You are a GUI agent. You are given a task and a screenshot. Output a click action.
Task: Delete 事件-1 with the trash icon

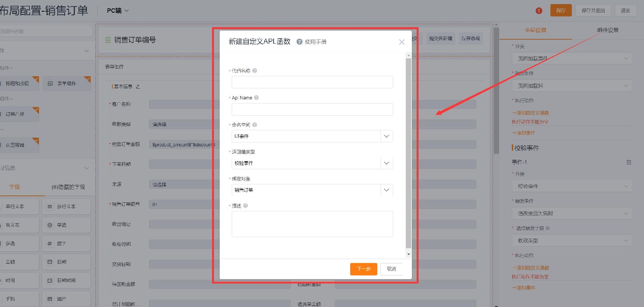pos(629,162)
